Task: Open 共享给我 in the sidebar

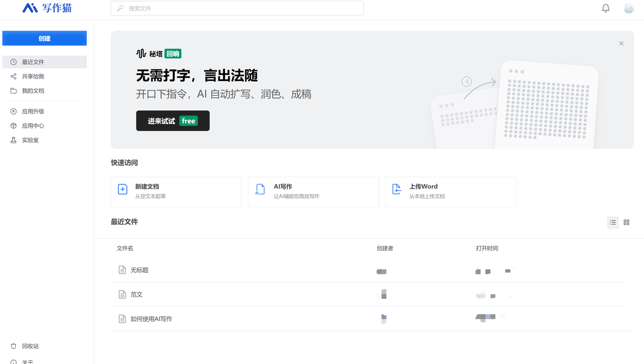Action: click(44, 76)
